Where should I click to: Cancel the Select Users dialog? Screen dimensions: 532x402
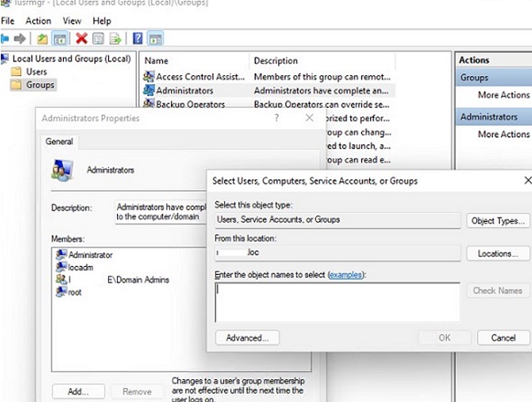coord(503,337)
